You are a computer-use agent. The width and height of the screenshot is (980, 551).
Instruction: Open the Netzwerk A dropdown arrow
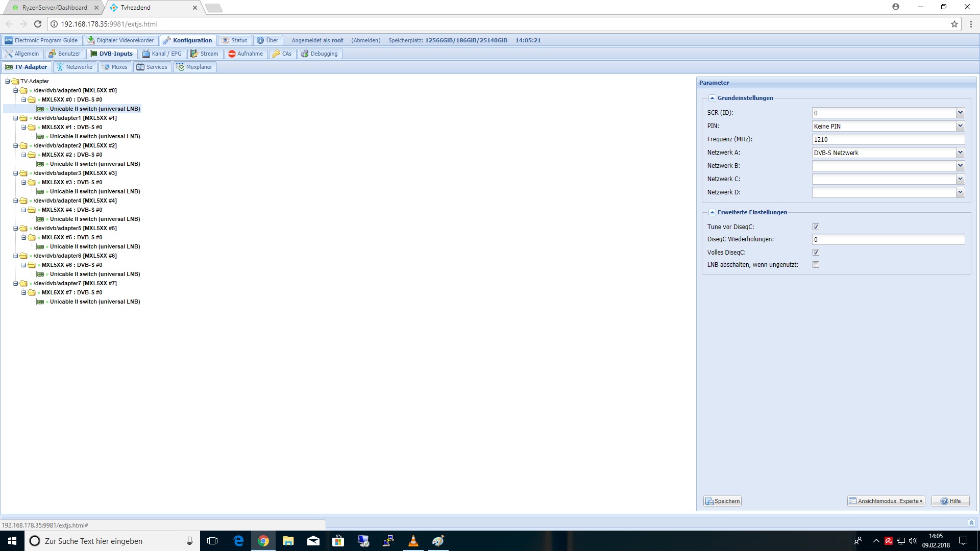coord(960,153)
